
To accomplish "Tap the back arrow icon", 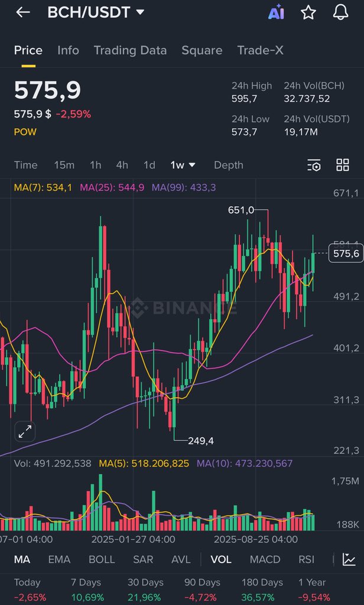I will coord(23,12).
